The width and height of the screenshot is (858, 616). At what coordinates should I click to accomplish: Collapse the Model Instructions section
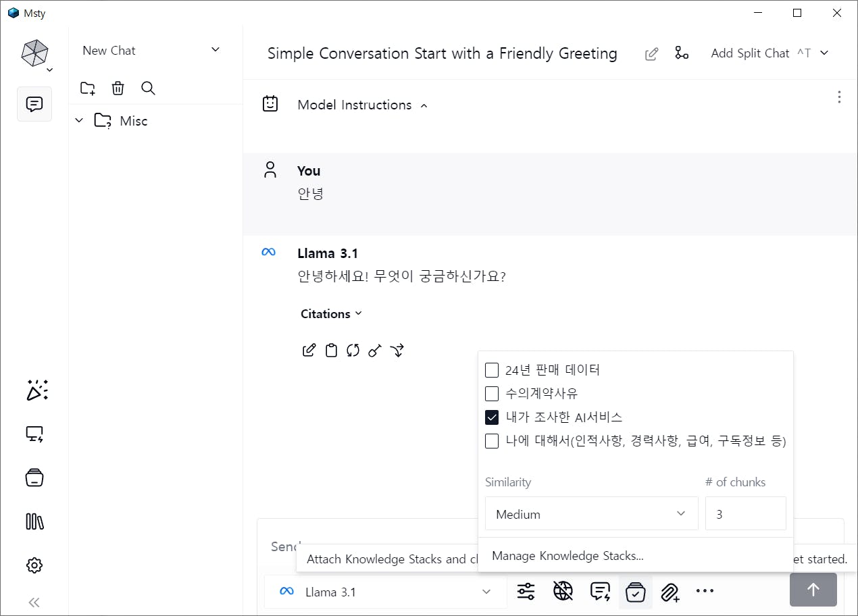[424, 105]
